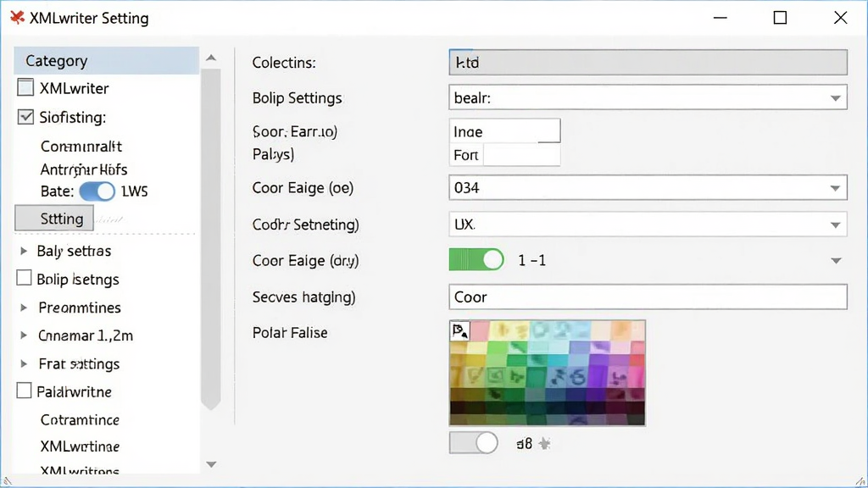Click the picker icon in color palette corner

coord(459,331)
